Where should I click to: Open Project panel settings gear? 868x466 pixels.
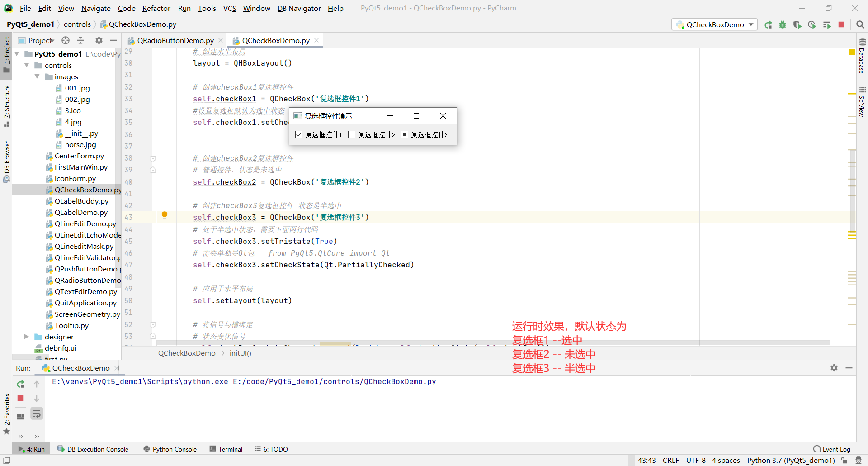click(x=99, y=40)
